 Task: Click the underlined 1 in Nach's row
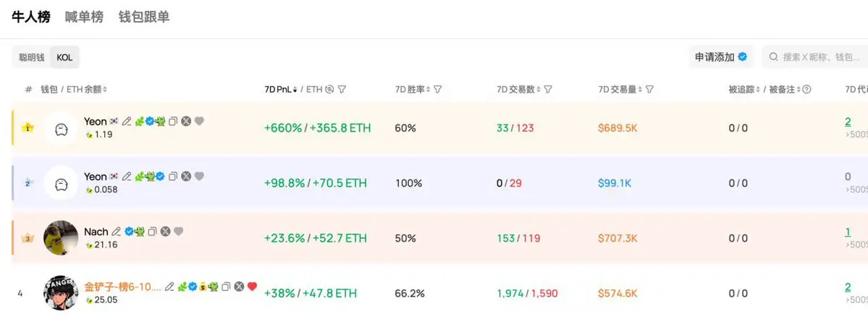coord(848,232)
